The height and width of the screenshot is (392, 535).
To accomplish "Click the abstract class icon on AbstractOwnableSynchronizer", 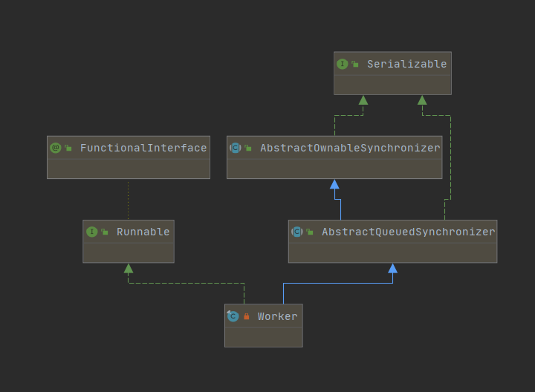I will pos(236,148).
